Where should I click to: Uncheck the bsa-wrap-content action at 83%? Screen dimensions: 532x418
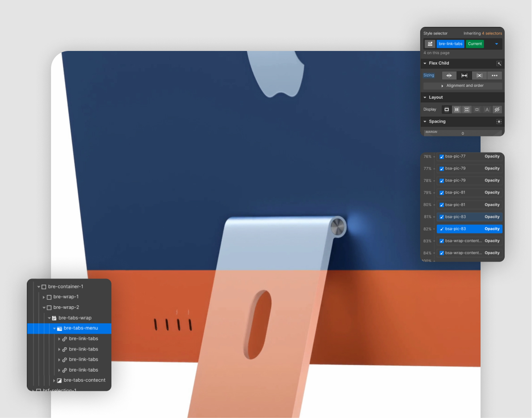point(442,241)
